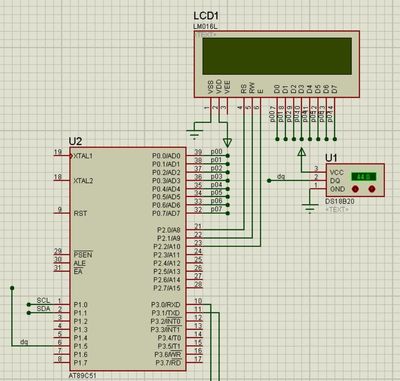Click the AT89C51 microcontroller U2 body
Viewport: 400px width, 381px height.
click(128, 259)
